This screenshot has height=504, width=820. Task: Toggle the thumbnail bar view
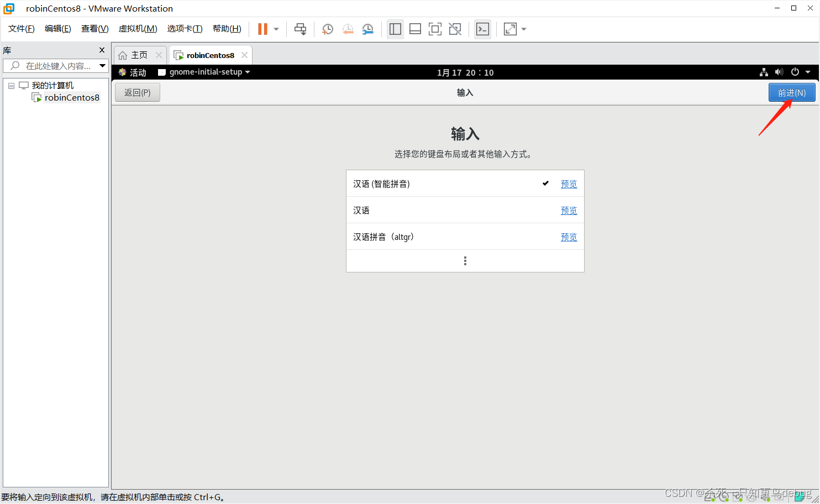(415, 29)
